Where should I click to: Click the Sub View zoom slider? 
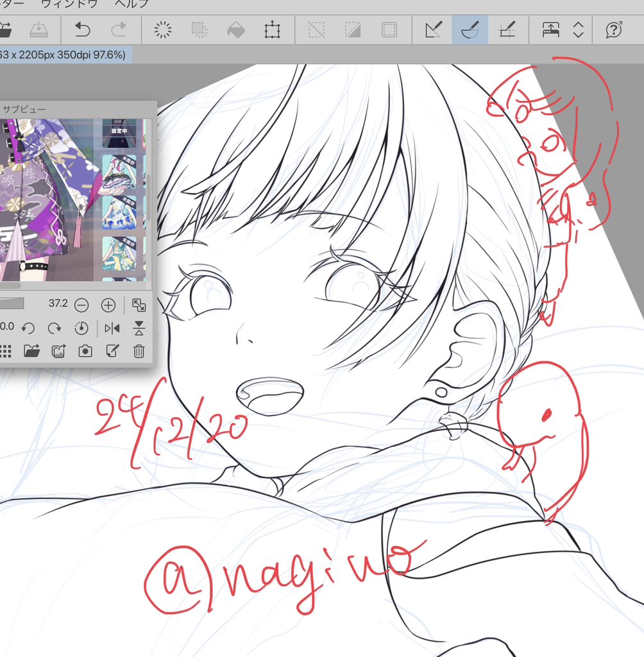pyautogui.click(x=12, y=303)
